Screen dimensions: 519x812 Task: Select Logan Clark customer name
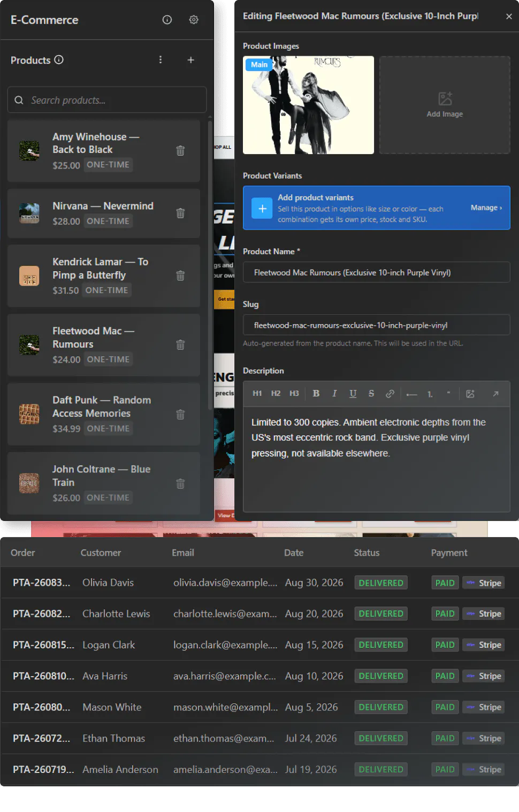(x=109, y=645)
